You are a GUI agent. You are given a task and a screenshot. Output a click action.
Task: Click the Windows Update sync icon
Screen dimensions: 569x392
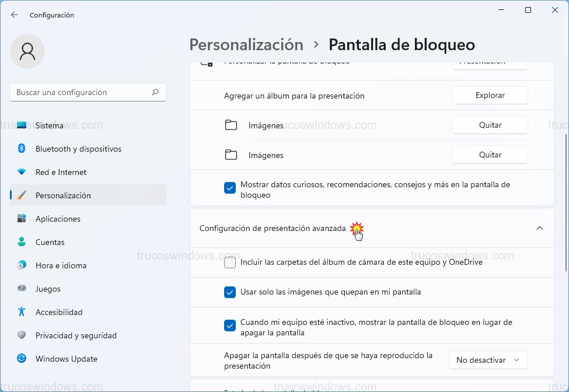pyautogui.click(x=22, y=359)
